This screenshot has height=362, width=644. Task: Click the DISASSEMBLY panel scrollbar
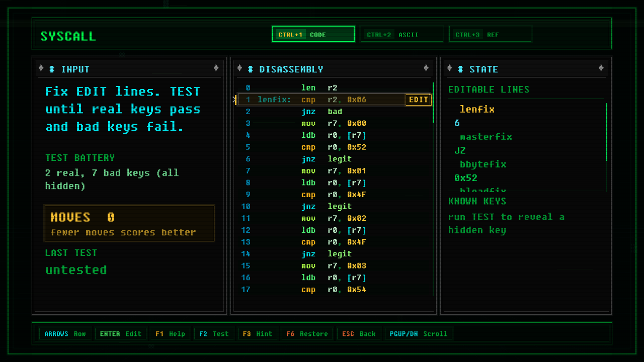point(433,189)
